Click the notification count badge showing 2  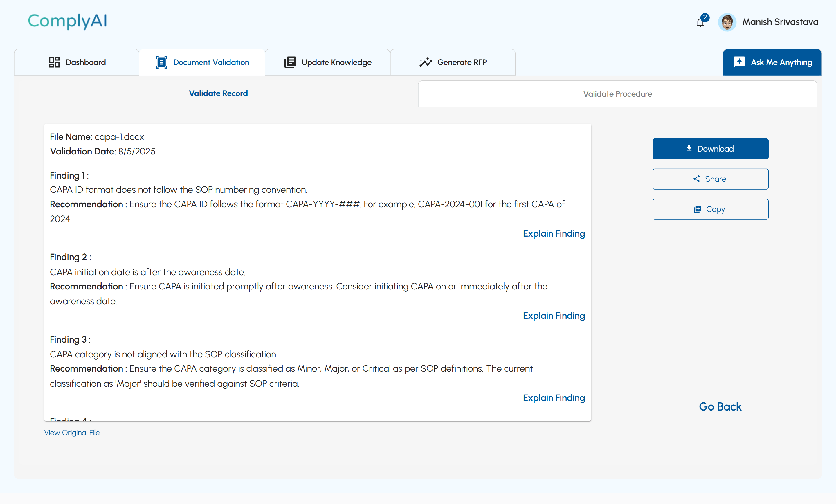tap(705, 17)
